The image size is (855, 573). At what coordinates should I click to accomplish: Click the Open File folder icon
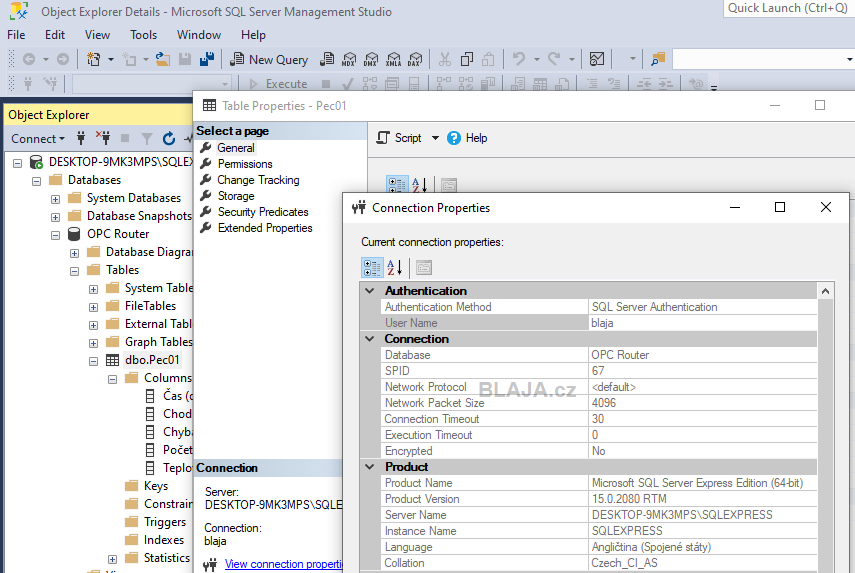162,59
